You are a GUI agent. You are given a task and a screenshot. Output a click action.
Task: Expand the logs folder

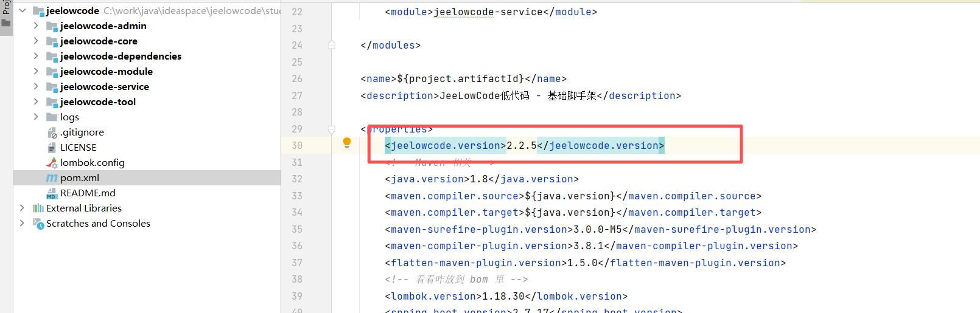coord(36,117)
